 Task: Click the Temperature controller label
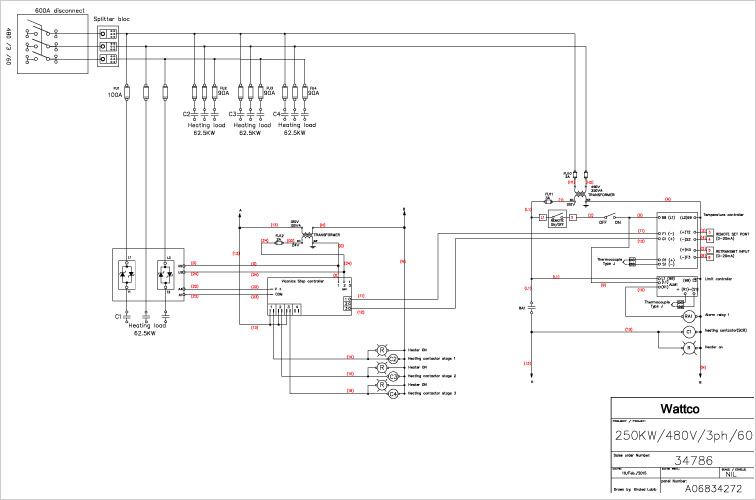[x=725, y=215]
